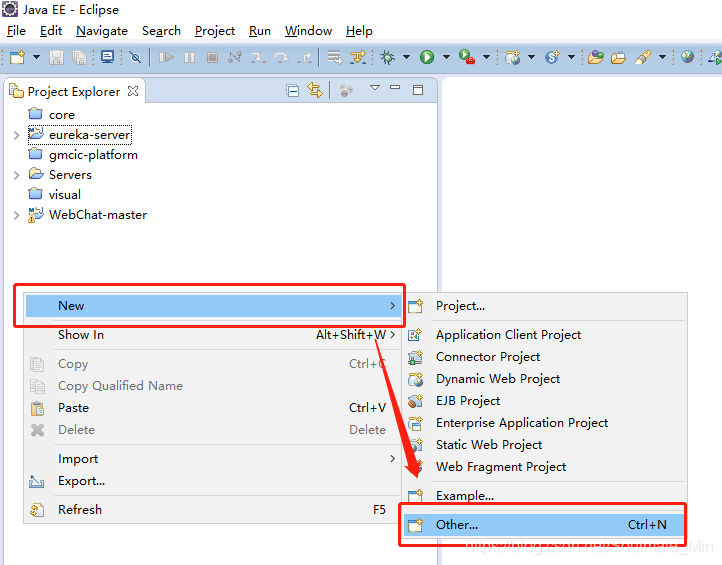Open dropdown next to Search flashlight icon
This screenshot has width=722, height=565.
coord(663,57)
